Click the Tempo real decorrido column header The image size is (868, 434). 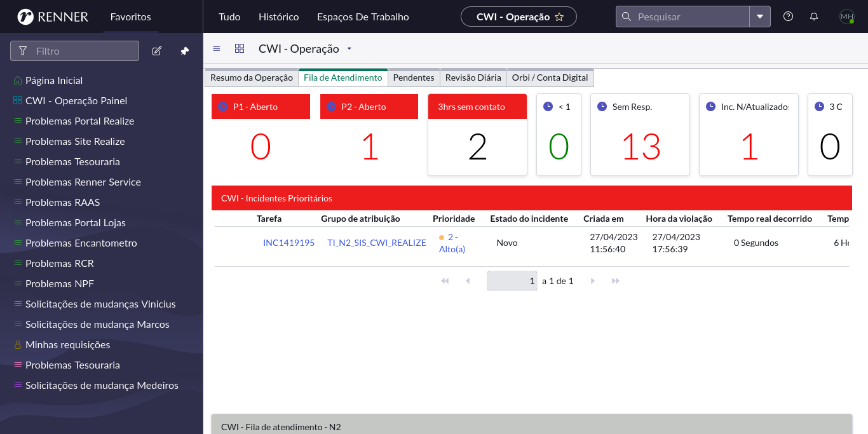(770, 219)
